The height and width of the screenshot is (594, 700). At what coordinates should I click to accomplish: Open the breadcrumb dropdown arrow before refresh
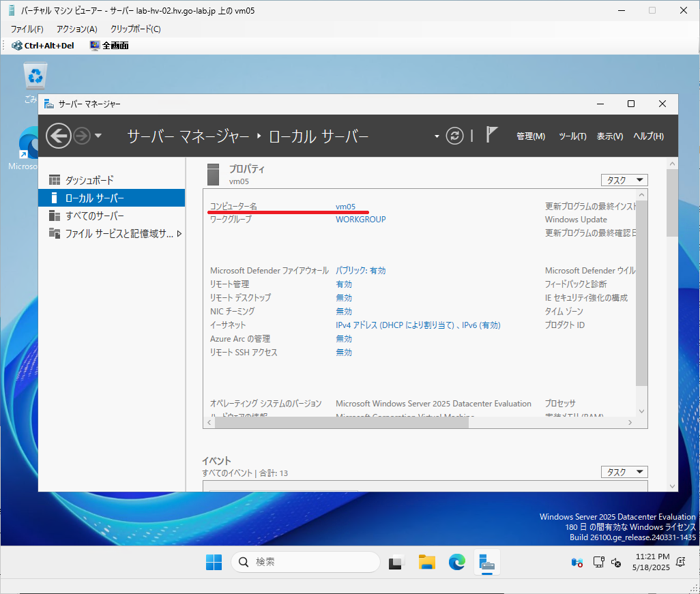click(437, 136)
